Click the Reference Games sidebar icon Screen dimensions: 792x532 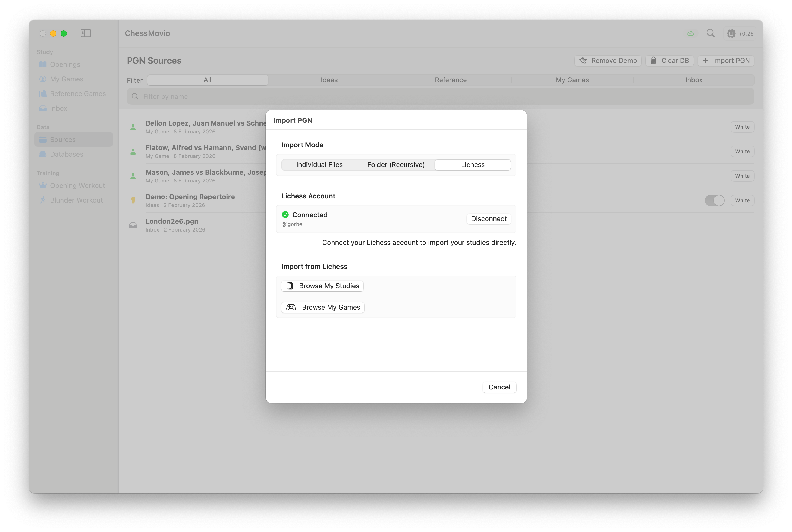coord(43,94)
